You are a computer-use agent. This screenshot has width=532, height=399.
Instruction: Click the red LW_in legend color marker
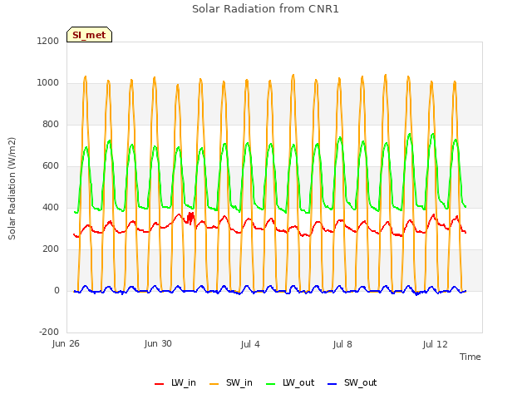tap(159, 384)
